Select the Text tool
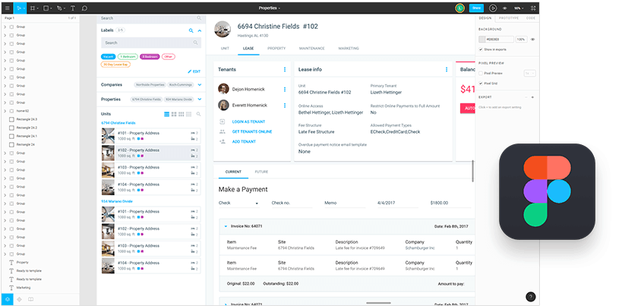Viewport: 644px width, 306px height. pos(73,8)
